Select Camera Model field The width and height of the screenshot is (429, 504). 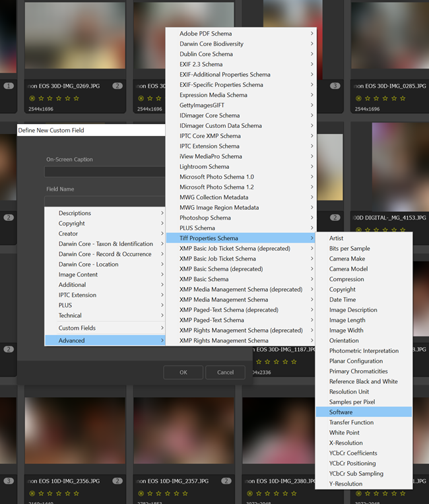tap(364, 269)
